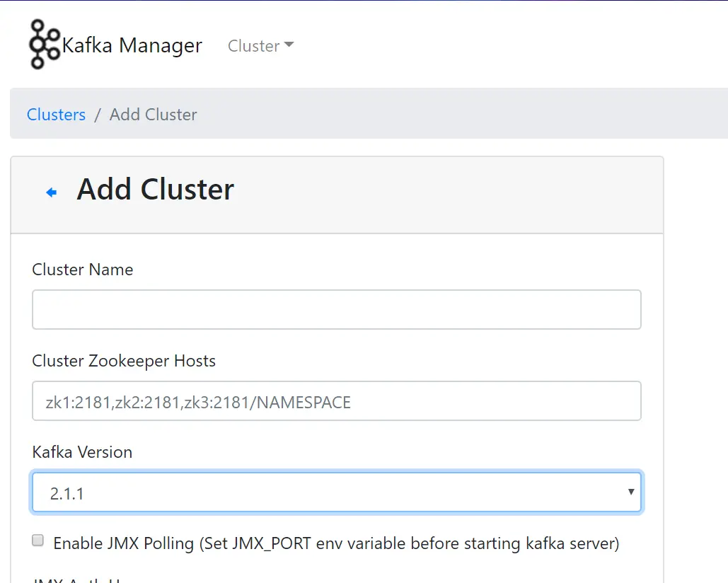Click the blue back arrow icon
Viewport: 728px width, 583px height.
[x=51, y=192]
